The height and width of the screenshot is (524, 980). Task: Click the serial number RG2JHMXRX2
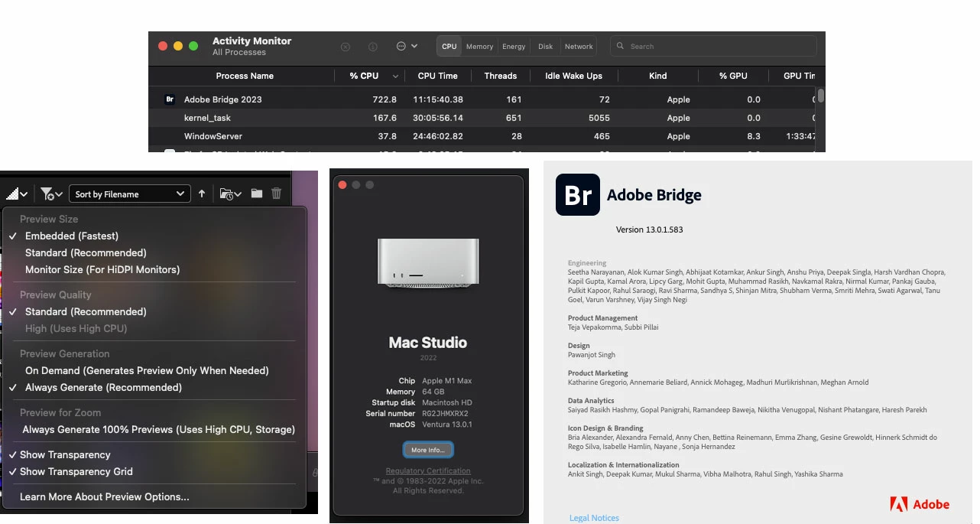(x=445, y=414)
